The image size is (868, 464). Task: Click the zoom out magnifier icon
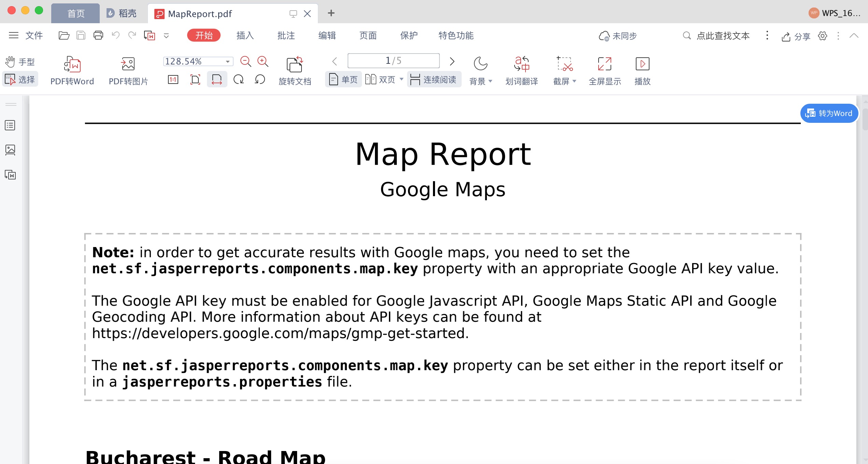246,61
